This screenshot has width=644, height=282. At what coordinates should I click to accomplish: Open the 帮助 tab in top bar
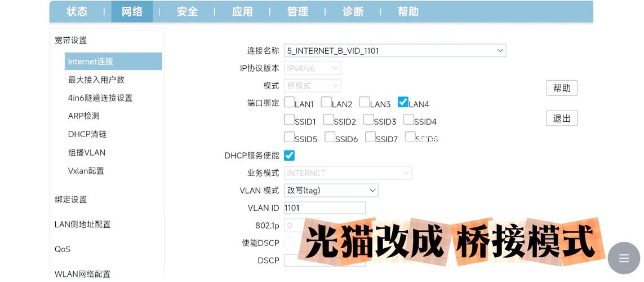click(408, 11)
